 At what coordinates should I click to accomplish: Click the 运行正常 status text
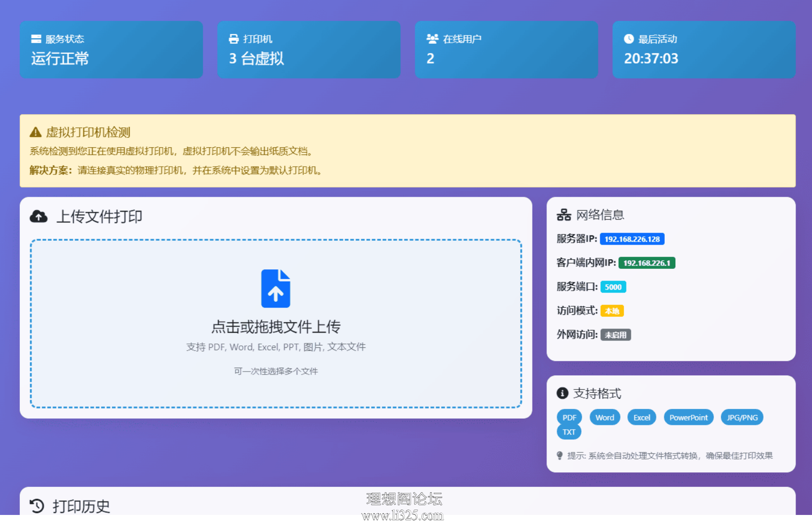tap(60, 59)
